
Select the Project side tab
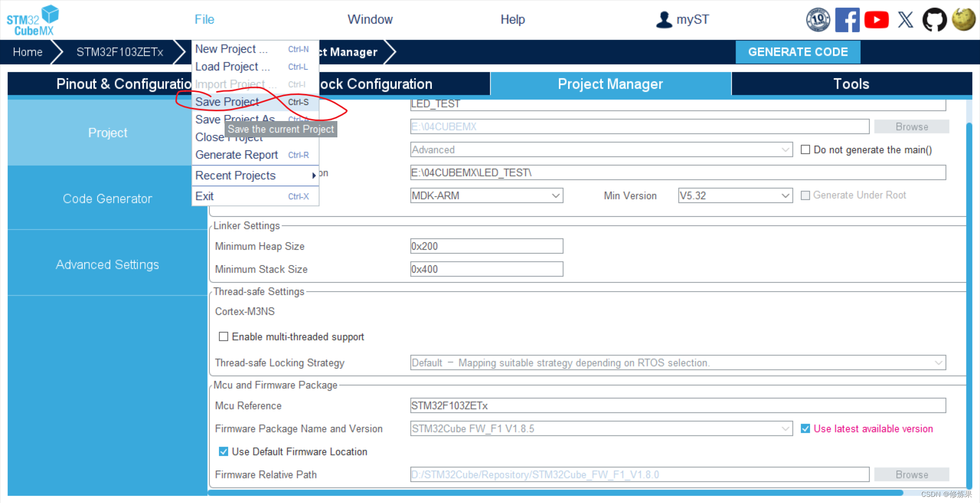coord(107,133)
